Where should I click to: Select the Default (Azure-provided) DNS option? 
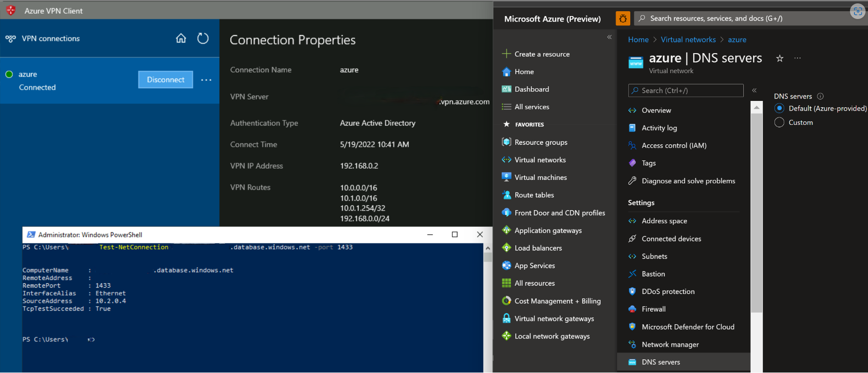point(779,108)
